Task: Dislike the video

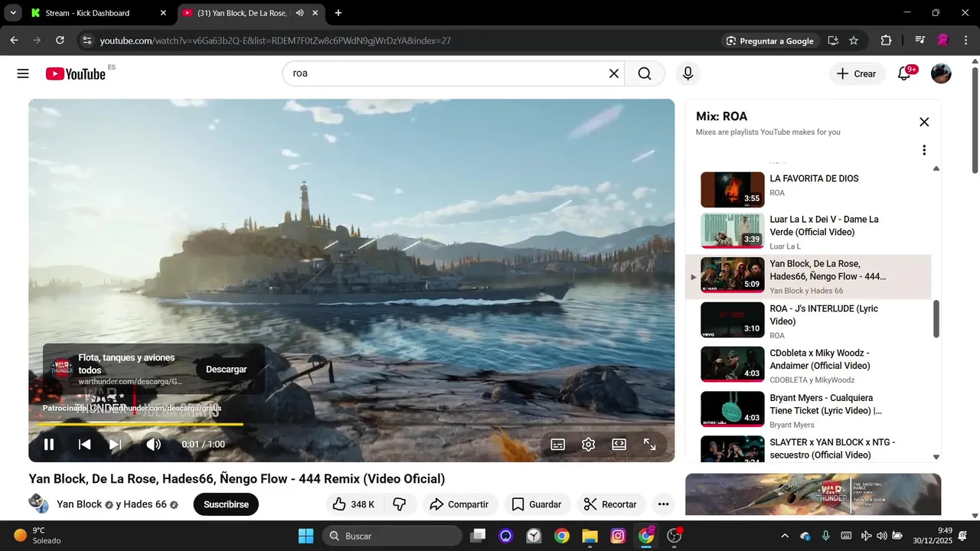Action: [x=400, y=504]
